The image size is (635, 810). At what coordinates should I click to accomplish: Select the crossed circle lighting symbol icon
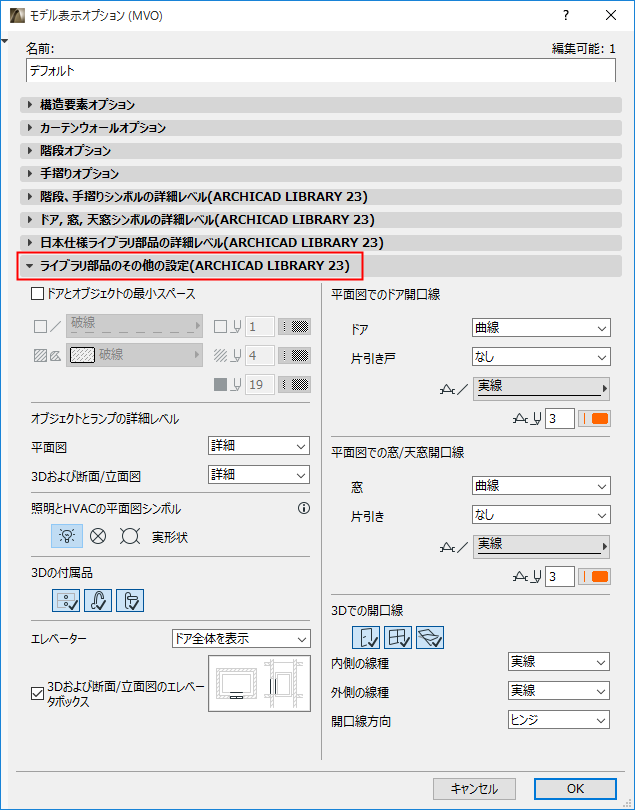click(98, 536)
